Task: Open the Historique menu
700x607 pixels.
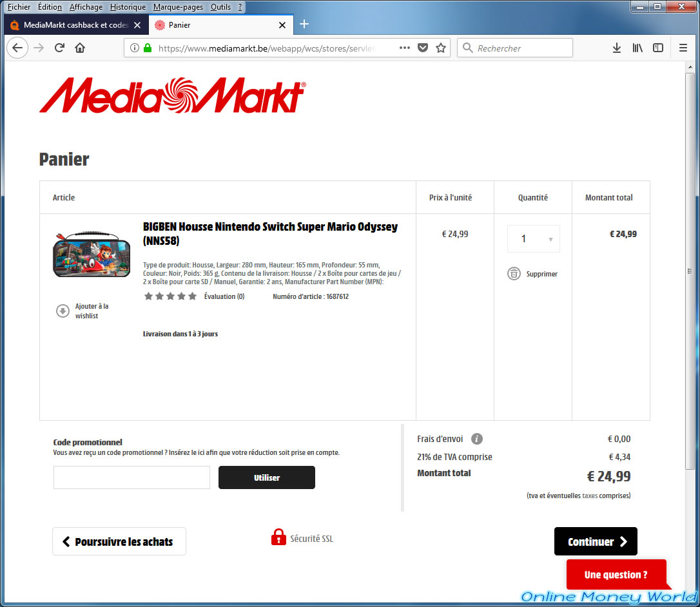Action: click(128, 6)
